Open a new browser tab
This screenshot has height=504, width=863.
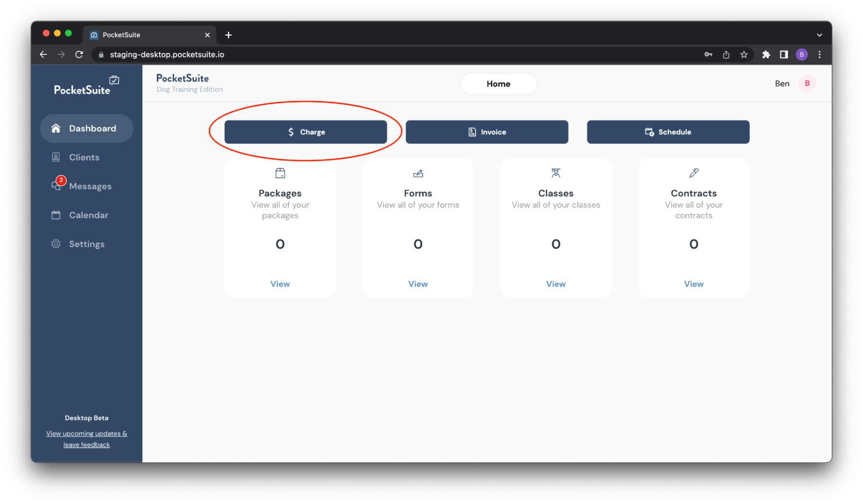228,35
